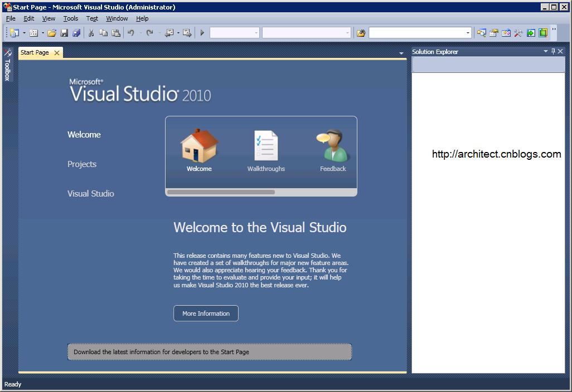This screenshot has width=572, height=392.
Task: Create a new project using the New Project icon
Action: tap(15, 32)
